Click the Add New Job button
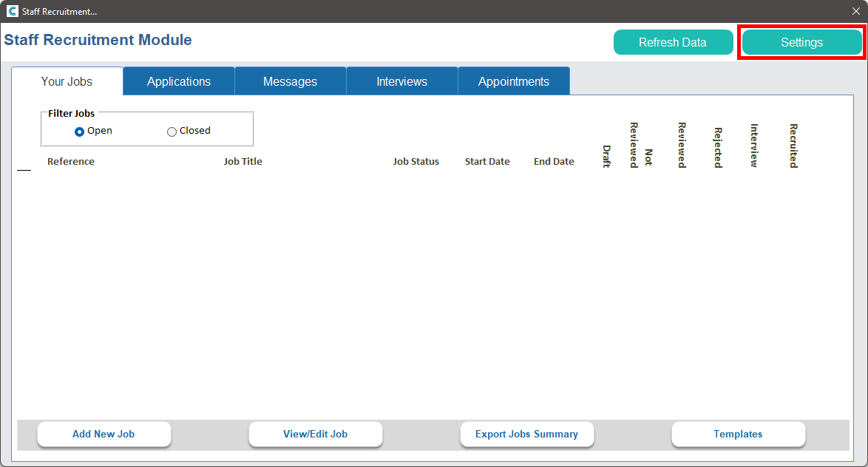Screen dimensions: 868x467 [x=104, y=434]
